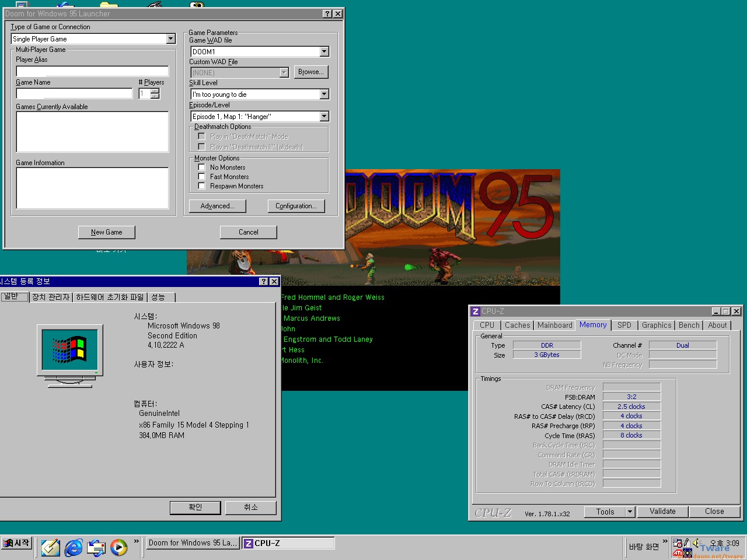Open the Game WAD file dropdown
Screen dimensions: 747x560
tap(324, 52)
